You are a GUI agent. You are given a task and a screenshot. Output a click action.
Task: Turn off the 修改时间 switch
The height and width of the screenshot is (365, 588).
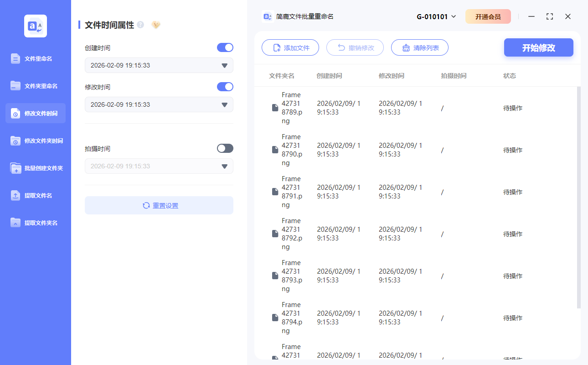point(225,87)
